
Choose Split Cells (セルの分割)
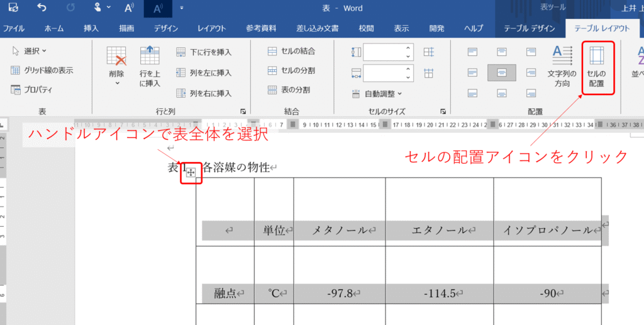coord(291,71)
